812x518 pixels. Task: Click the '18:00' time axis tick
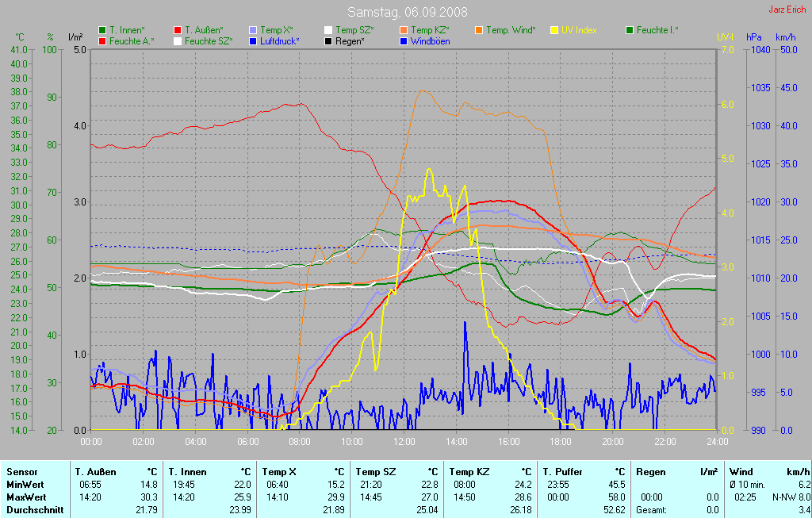pos(561,442)
